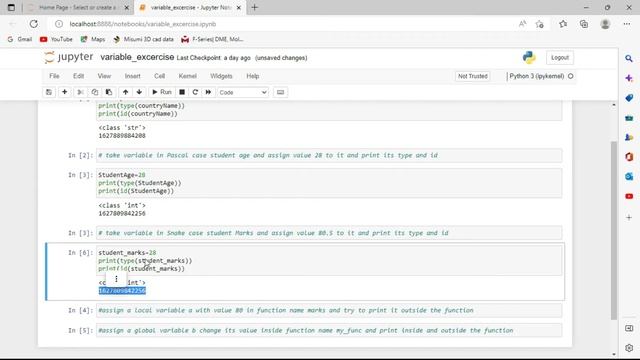Rename notebook title variable_excercise
Viewport: 640px width, 360px height.
pyautogui.click(x=137, y=57)
